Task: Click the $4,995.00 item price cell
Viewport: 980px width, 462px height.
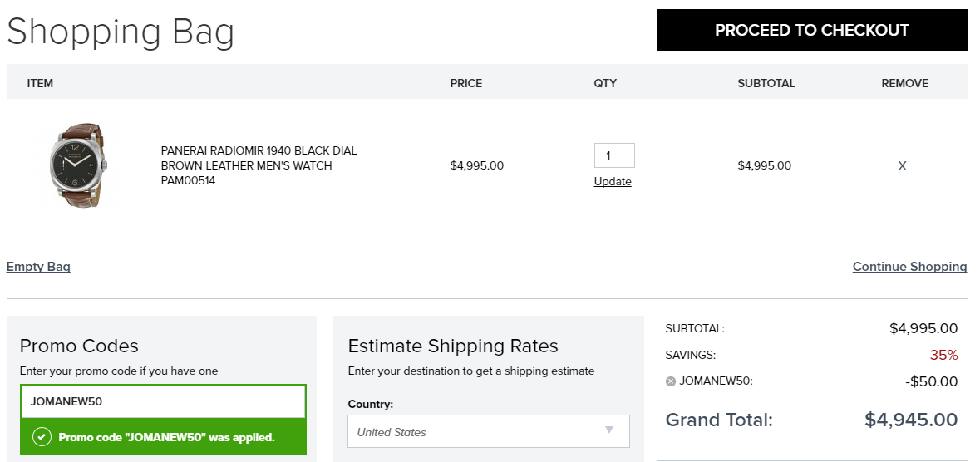Action: point(477,165)
